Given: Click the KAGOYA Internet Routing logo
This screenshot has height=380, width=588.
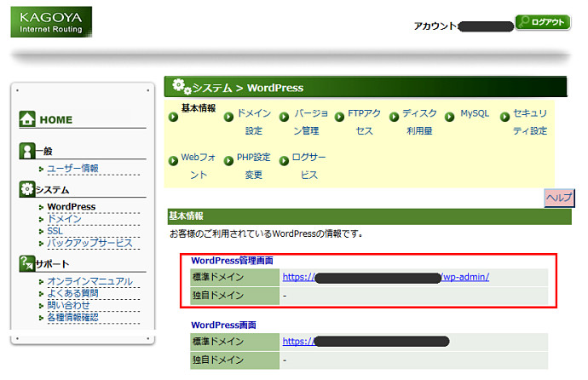Looking at the screenshot, I should (51, 22).
